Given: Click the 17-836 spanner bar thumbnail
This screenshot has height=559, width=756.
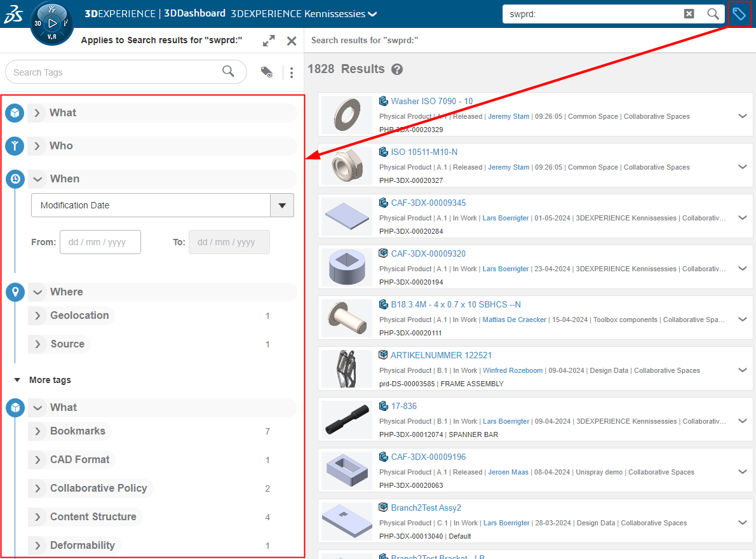Looking at the screenshot, I should click(347, 420).
